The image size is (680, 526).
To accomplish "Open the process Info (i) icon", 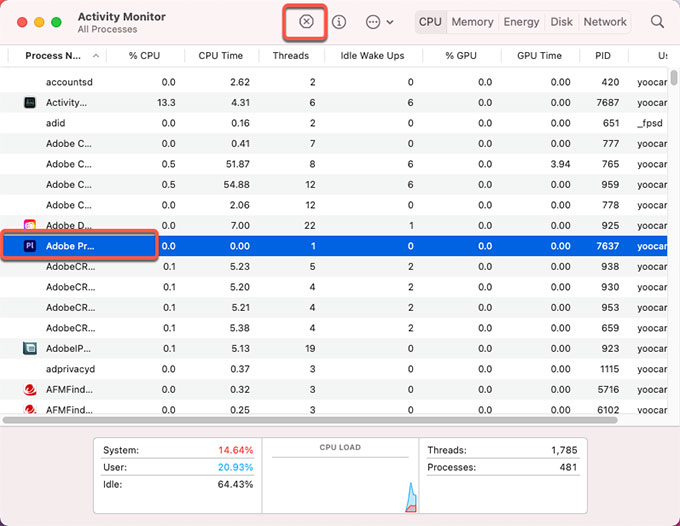I will pos(339,21).
